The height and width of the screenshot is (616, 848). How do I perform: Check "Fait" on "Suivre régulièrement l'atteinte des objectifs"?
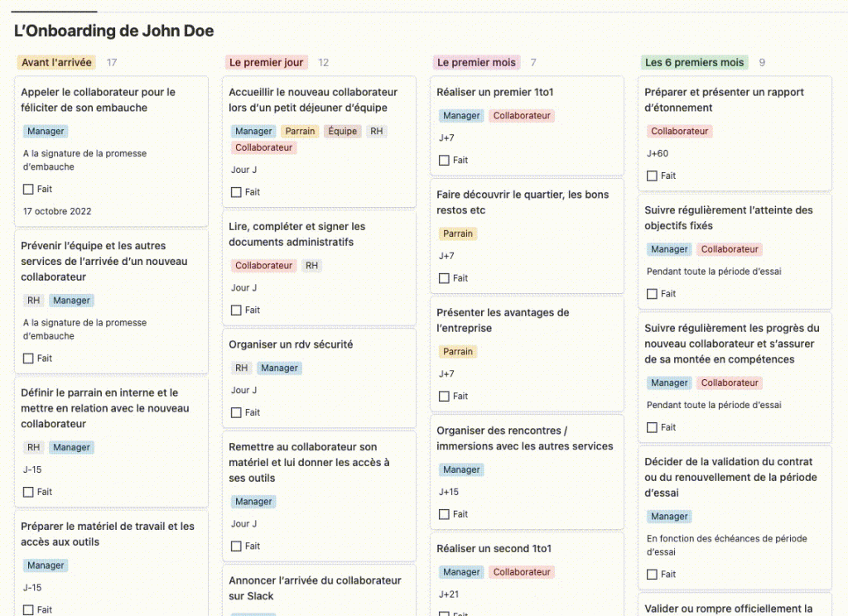point(653,294)
